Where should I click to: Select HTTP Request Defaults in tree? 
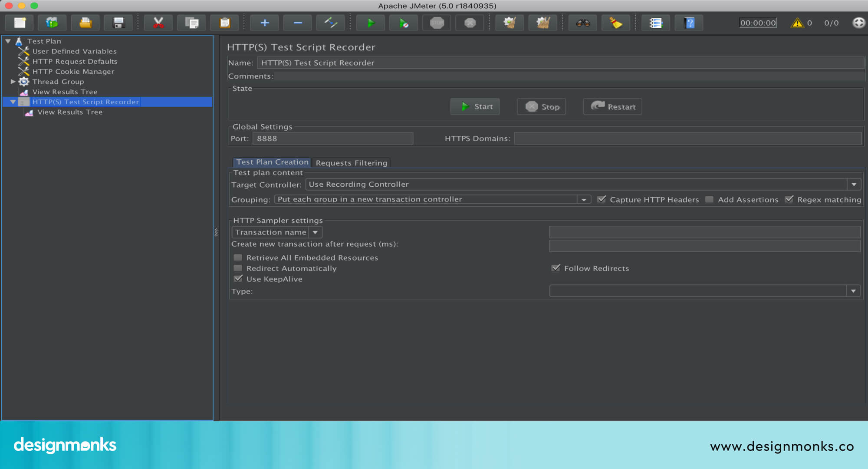[x=75, y=61]
